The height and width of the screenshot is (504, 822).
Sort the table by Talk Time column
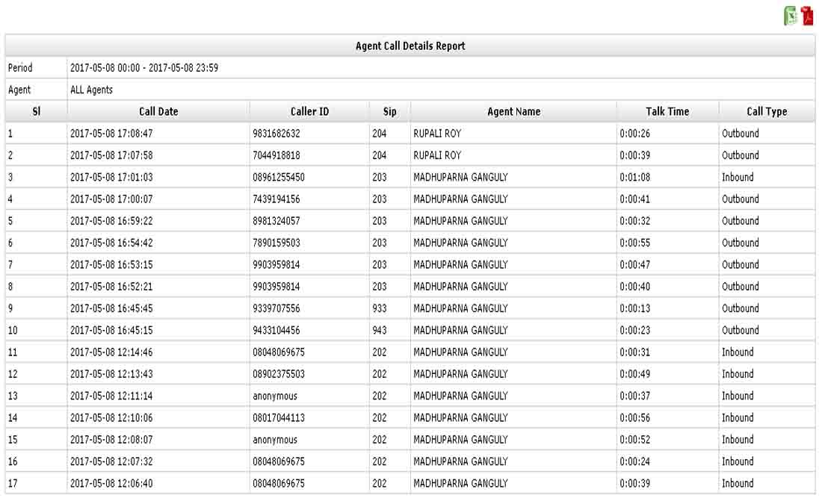point(665,111)
